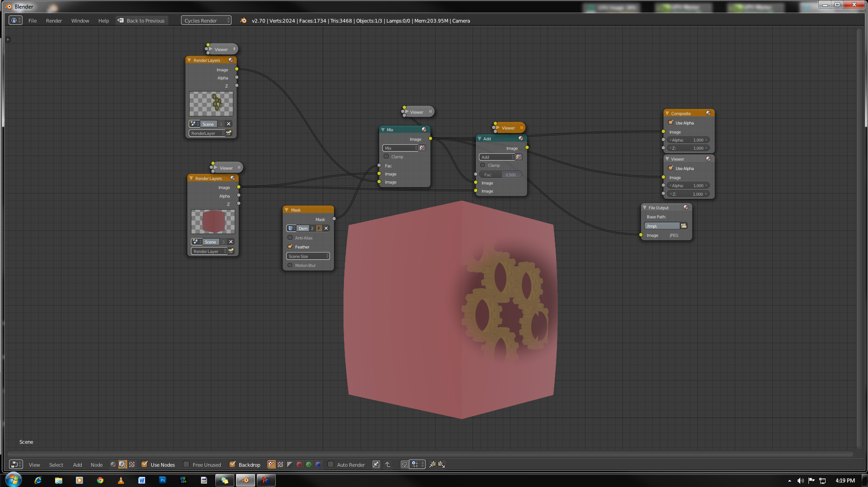Toggle alpha in Mix node
The width and height of the screenshot is (868, 487).
pos(422,148)
